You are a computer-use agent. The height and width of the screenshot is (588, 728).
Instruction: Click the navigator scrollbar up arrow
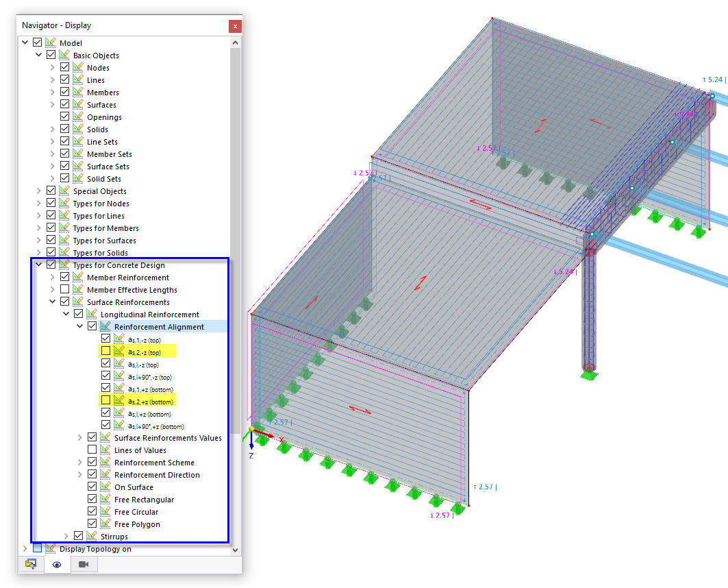click(x=235, y=42)
